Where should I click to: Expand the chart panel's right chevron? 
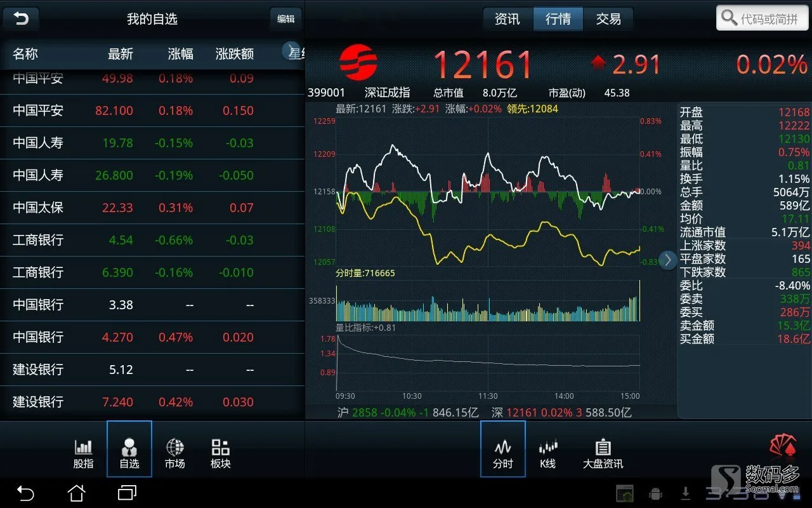click(x=667, y=260)
